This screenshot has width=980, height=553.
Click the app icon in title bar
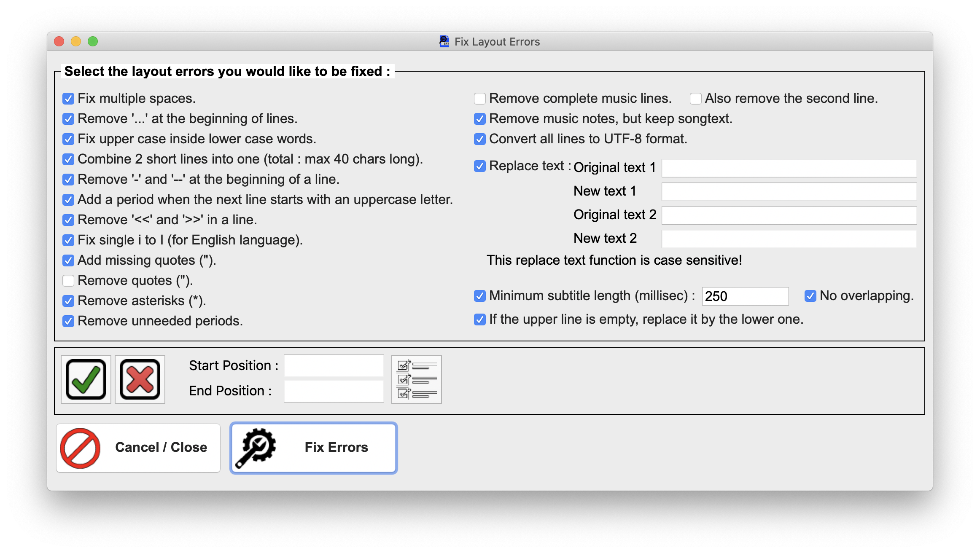pyautogui.click(x=444, y=41)
